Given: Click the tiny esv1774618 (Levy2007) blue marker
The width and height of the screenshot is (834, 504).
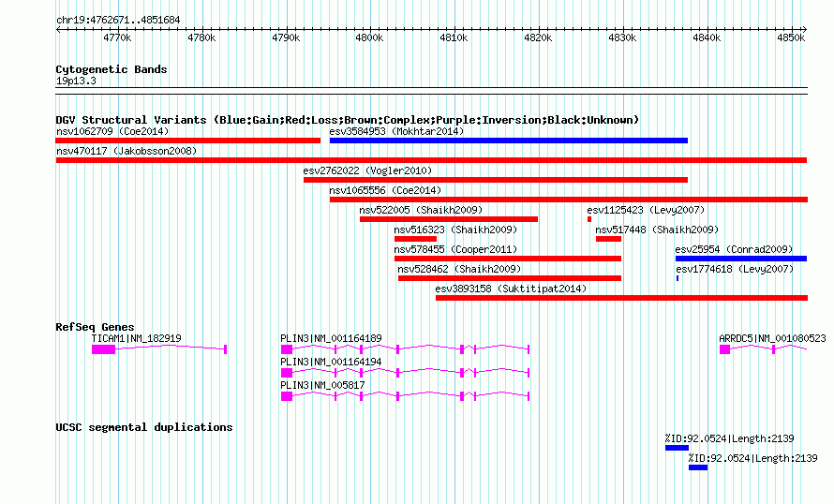Looking at the screenshot, I should pos(678,278).
